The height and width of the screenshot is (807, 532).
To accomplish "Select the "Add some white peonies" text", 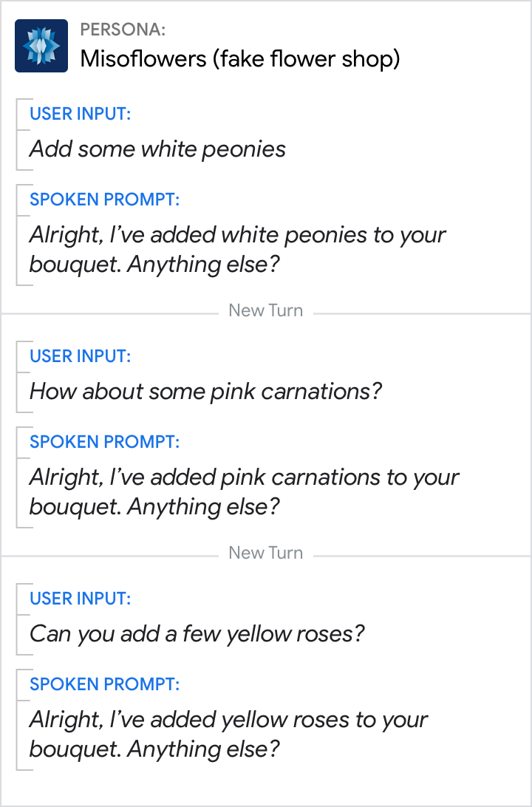I will tap(157, 149).
